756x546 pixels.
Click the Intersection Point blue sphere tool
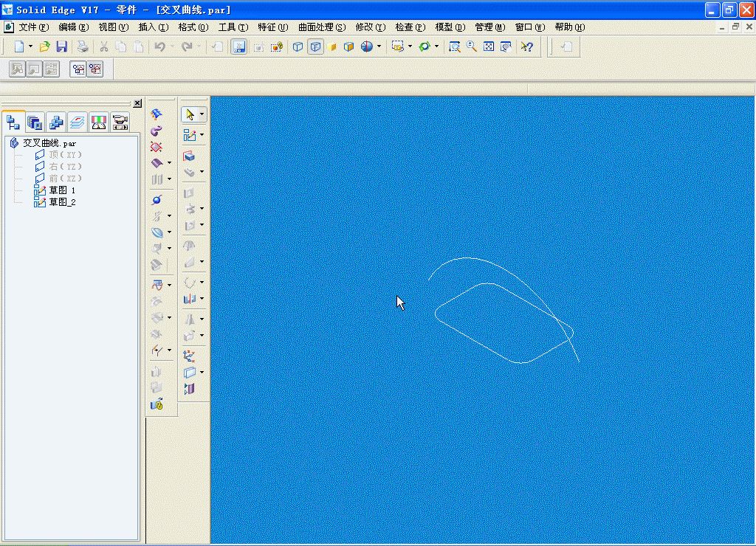[157, 199]
